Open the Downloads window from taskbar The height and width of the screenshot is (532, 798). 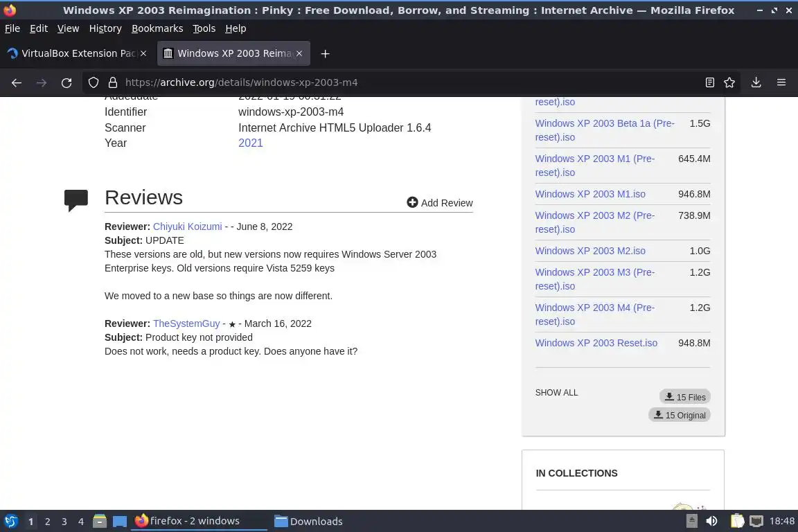tap(308, 521)
